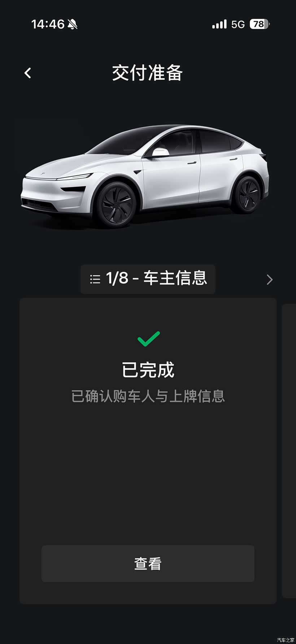Viewport: 296px width, 644px height.
Task: Tap the 交付准备 page title
Action: click(147, 73)
